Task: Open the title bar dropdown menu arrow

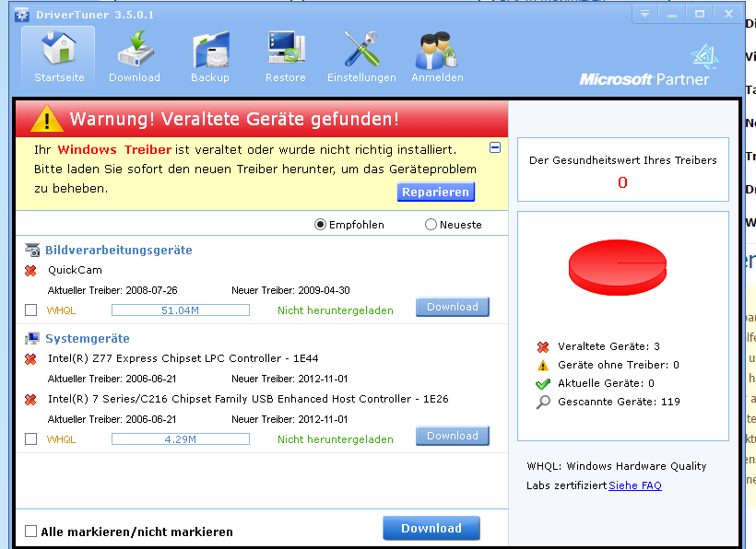Action: [644, 14]
